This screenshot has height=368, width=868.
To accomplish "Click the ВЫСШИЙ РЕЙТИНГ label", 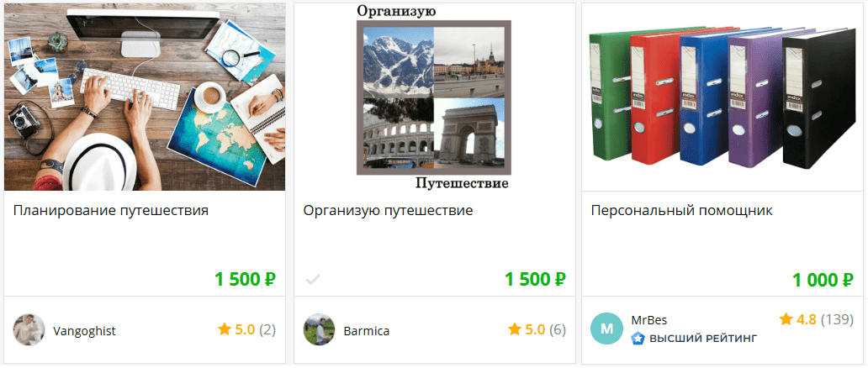I will [703, 338].
